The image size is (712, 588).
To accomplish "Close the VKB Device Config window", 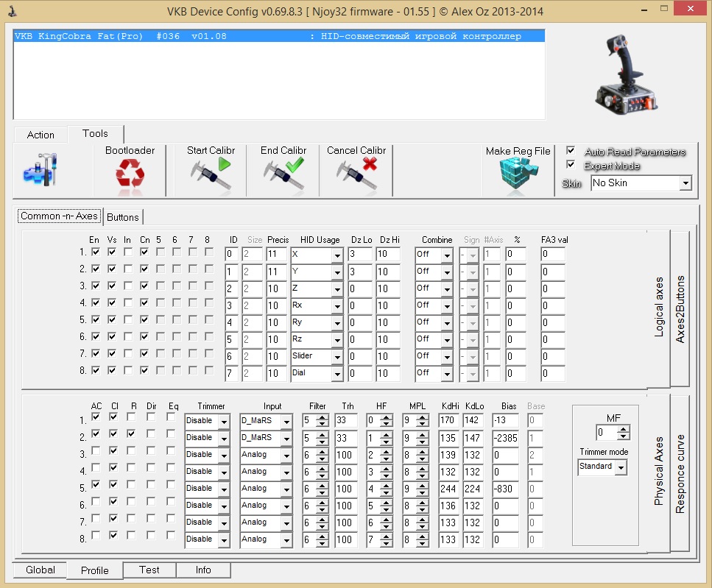I will coord(690,9).
